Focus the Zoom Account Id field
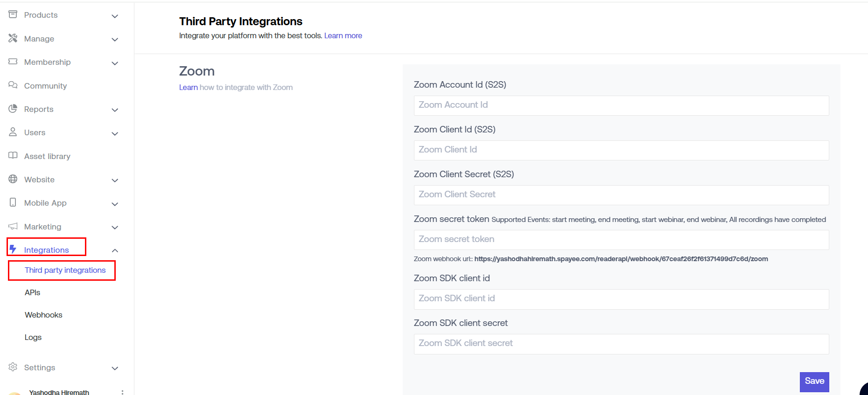The image size is (868, 395). tap(621, 105)
